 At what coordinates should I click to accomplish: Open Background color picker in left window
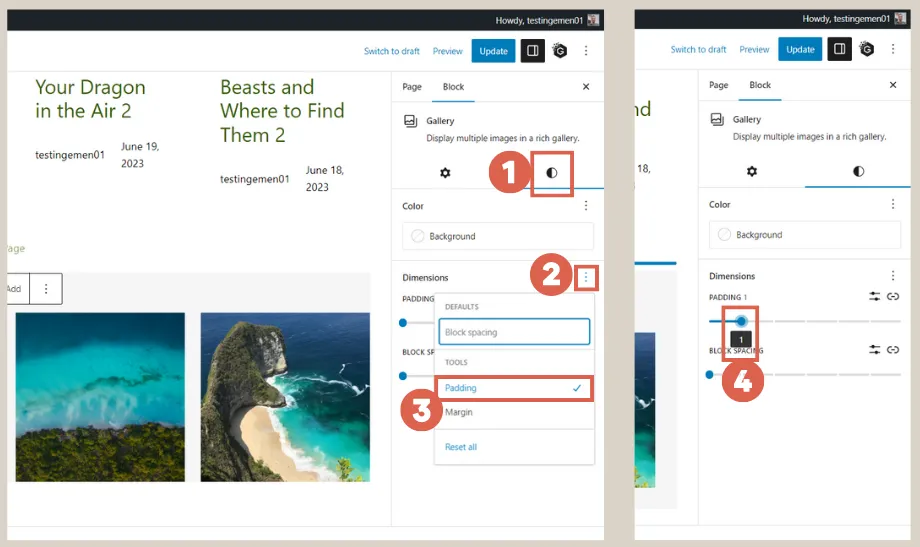click(498, 236)
